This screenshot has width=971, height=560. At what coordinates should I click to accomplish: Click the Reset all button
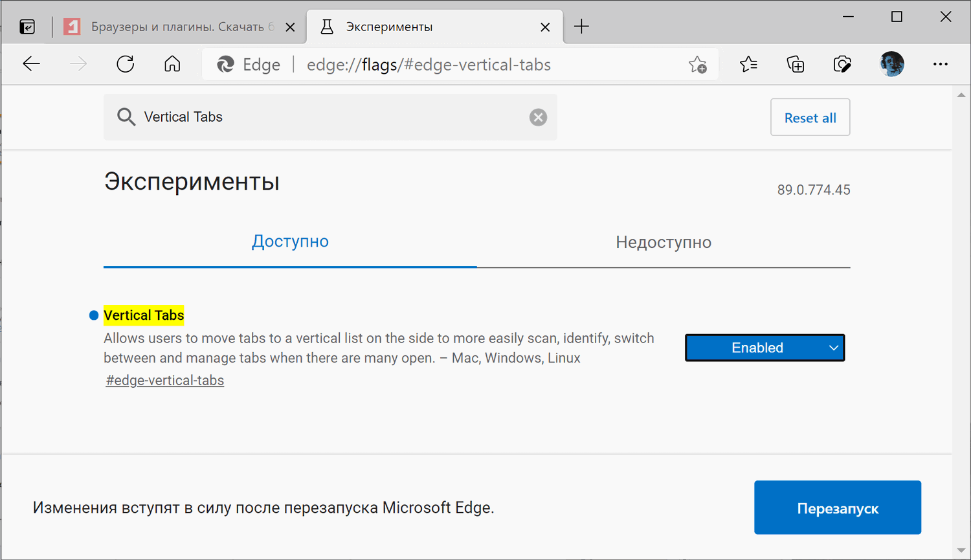[810, 117]
